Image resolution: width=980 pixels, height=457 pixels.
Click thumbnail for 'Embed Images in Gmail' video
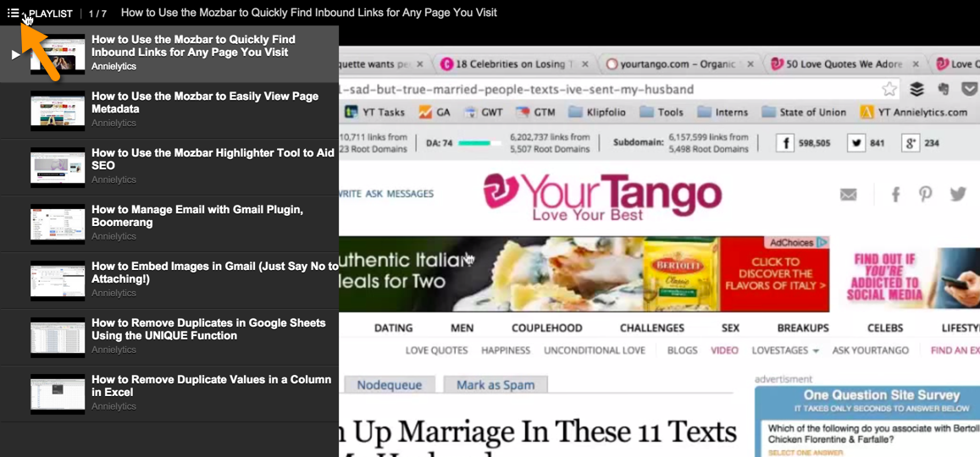[x=58, y=280]
